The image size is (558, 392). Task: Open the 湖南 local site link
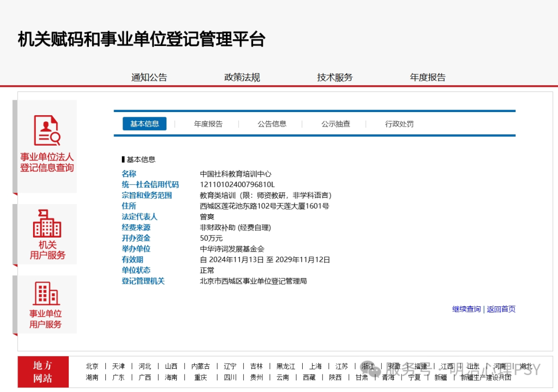pos(92,377)
